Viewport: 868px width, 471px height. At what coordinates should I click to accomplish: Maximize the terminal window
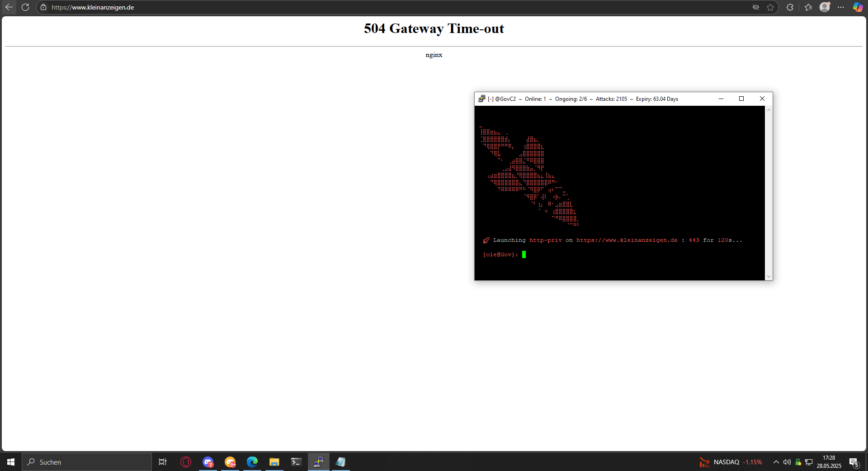tap(741, 99)
